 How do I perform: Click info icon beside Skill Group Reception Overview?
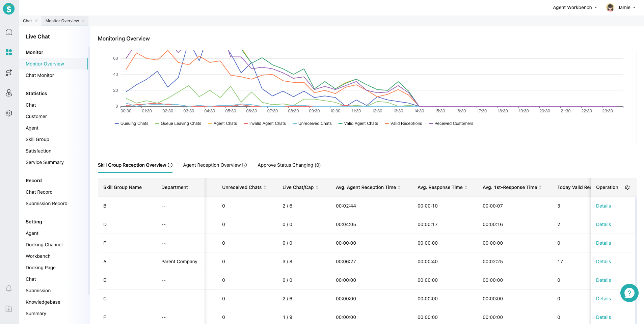click(170, 165)
